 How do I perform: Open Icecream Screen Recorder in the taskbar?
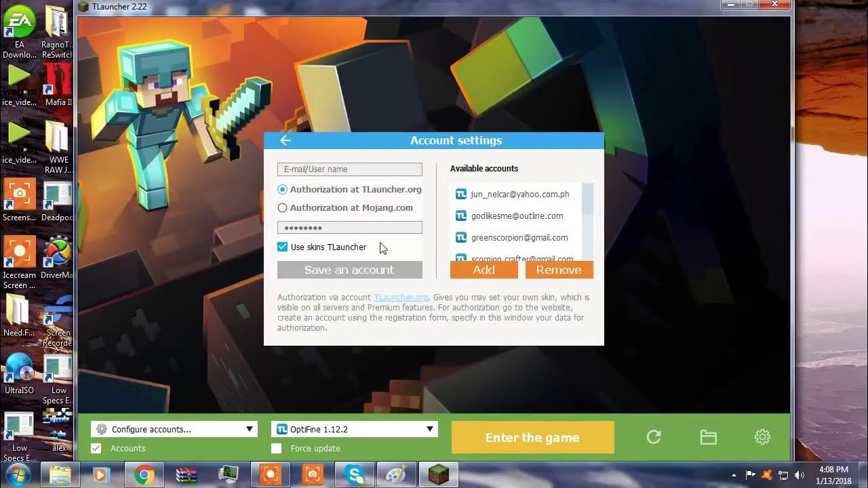(270, 474)
